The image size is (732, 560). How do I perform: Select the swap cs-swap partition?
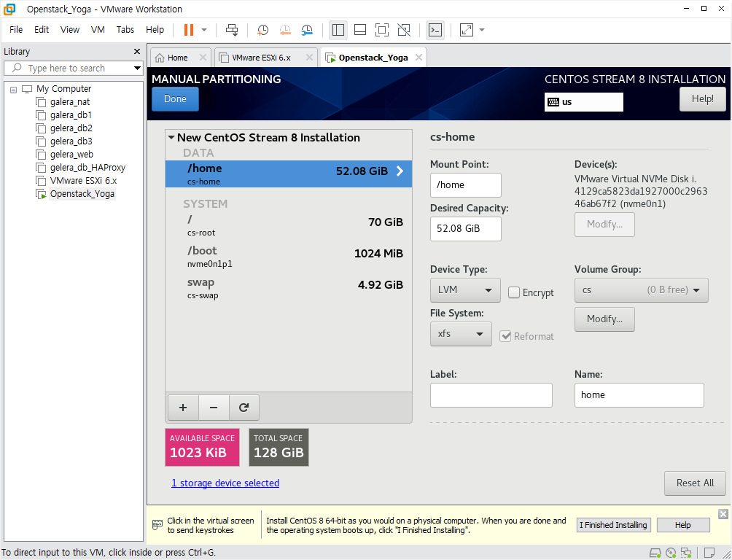[289, 288]
